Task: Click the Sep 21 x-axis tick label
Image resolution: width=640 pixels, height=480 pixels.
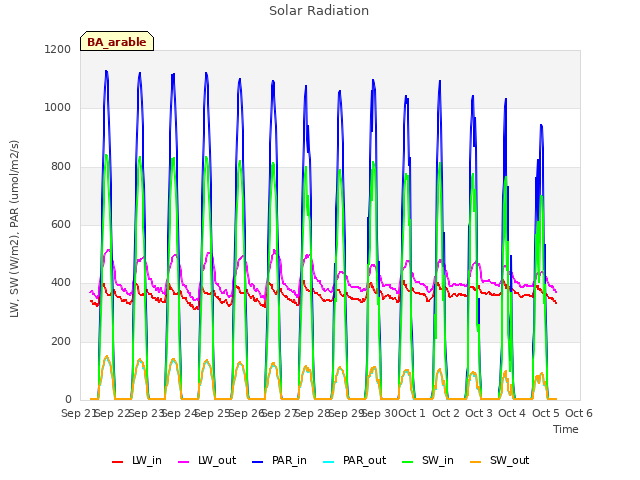Action: [x=78, y=413]
